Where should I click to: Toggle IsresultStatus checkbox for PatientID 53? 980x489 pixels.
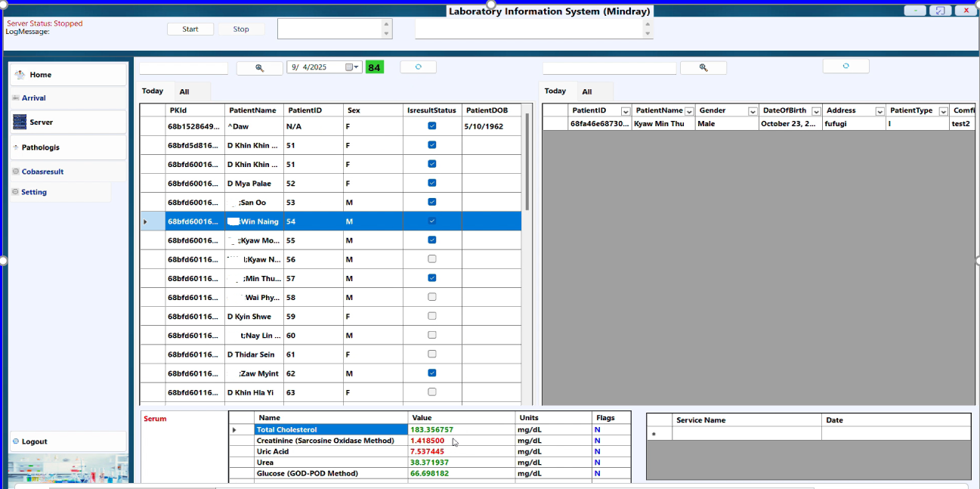[x=431, y=202]
